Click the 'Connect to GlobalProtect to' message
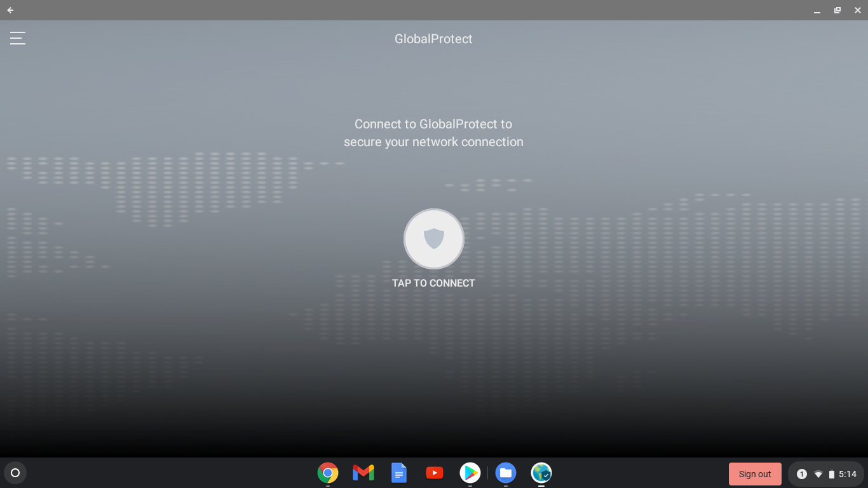The image size is (868, 488). tap(433, 124)
